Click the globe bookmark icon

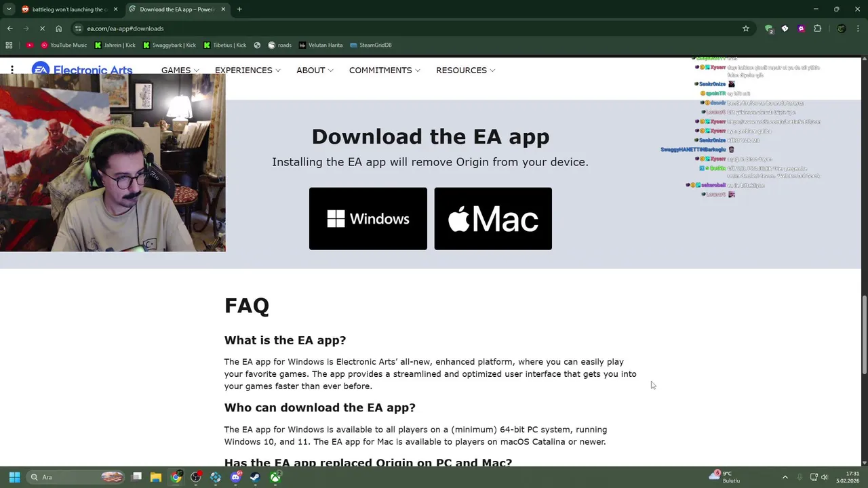point(258,45)
